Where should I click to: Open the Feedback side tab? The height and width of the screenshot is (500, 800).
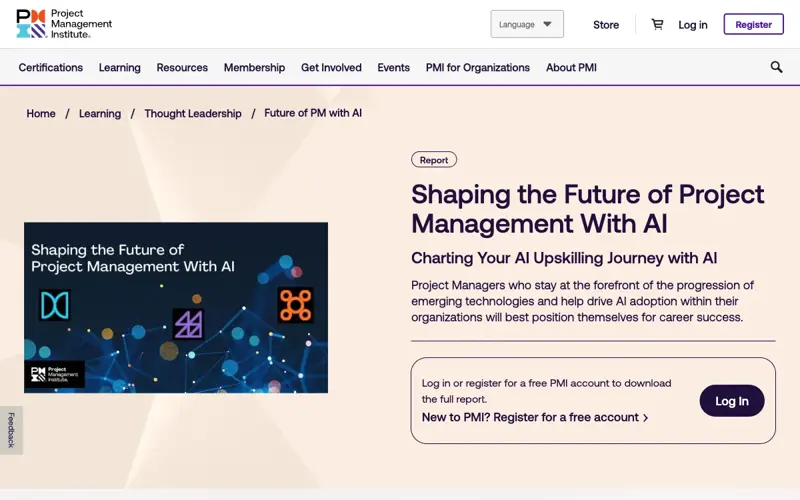point(11,430)
